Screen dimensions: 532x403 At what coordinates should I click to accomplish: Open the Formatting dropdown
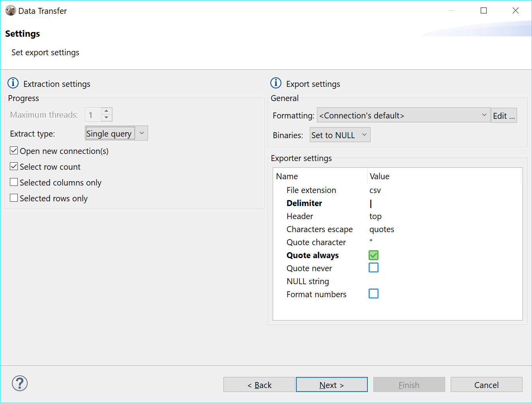(403, 115)
